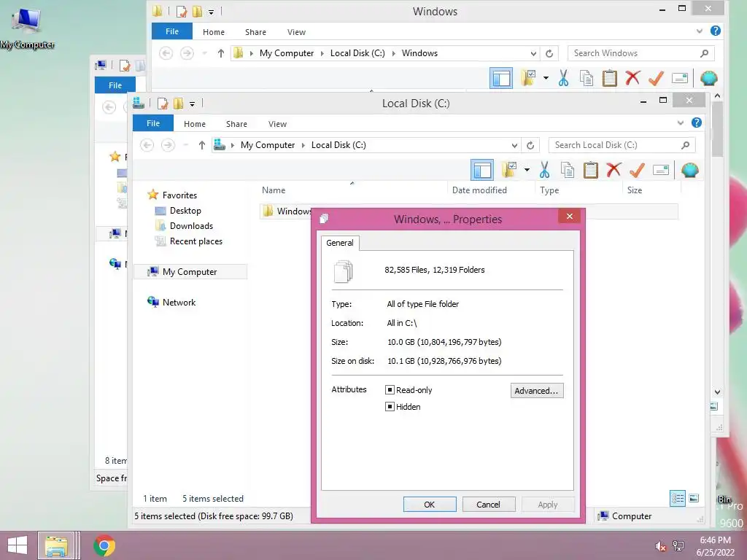Click OK in Properties dialog
Viewport: 747px width, 560px height.
pyautogui.click(x=429, y=505)
